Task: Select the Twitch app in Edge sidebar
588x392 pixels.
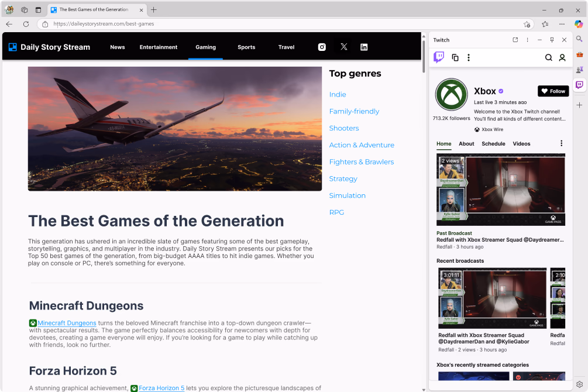Action: [579, 85]
